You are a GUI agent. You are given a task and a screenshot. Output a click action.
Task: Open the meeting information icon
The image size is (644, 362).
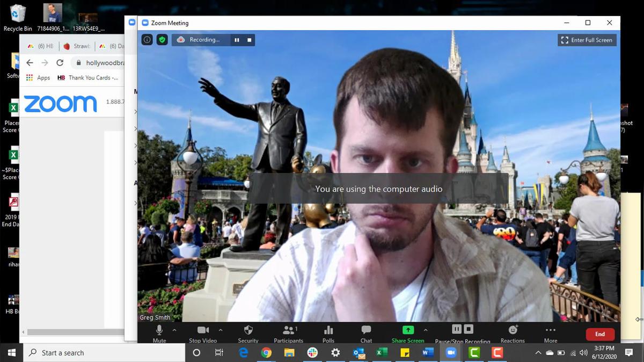147,40
